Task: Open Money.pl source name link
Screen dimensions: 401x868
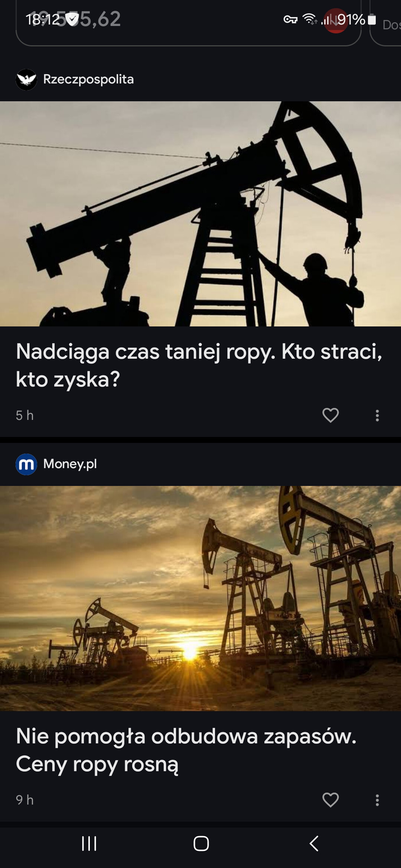Action: pyautogui.click(x=70, y=464)
